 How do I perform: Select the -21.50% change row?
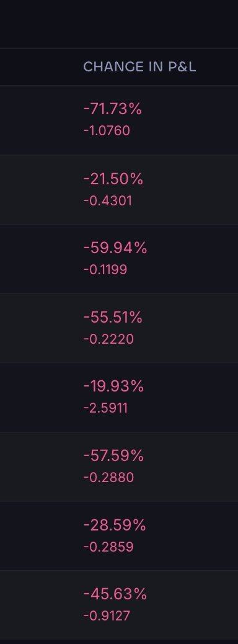click(119, 189)
